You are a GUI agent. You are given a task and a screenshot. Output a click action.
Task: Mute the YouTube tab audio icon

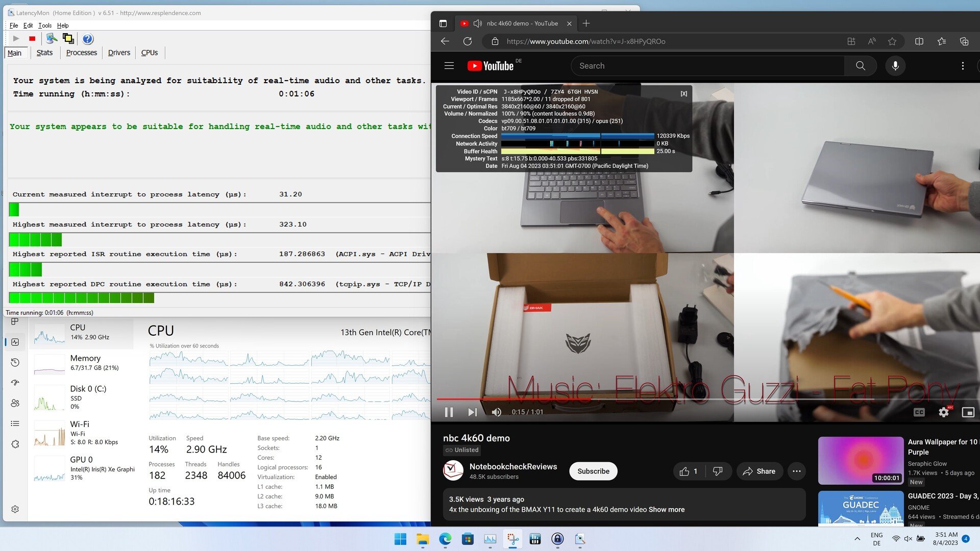[477, 23]
